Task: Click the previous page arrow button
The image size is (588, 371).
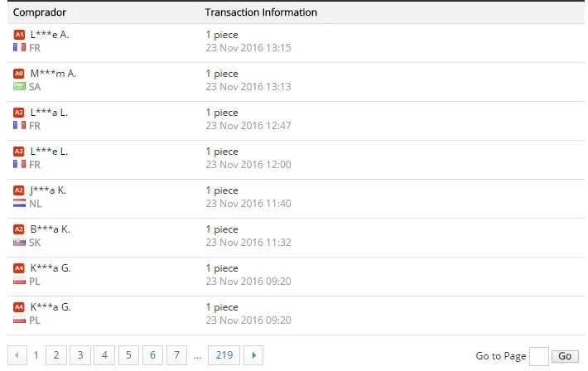Action: (17, 355)
